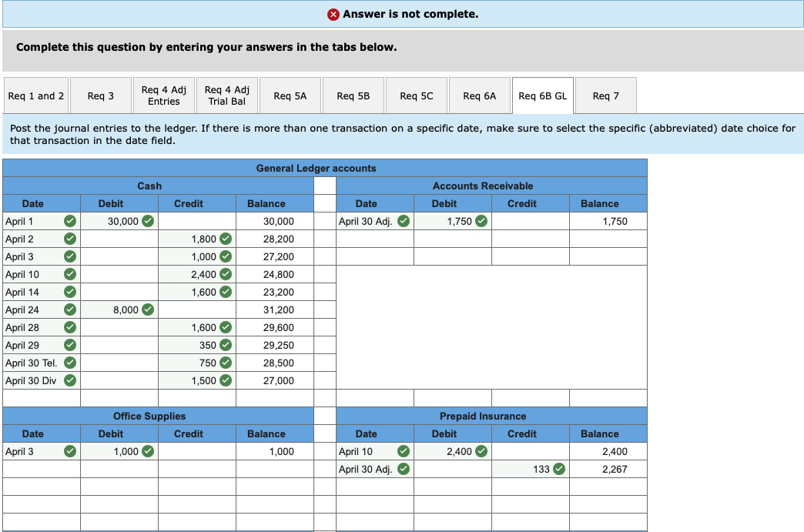Click the check mark beside 133 Prepaid Insurance credit
Viewport: 804px width, 532px height.
(559, 469)
